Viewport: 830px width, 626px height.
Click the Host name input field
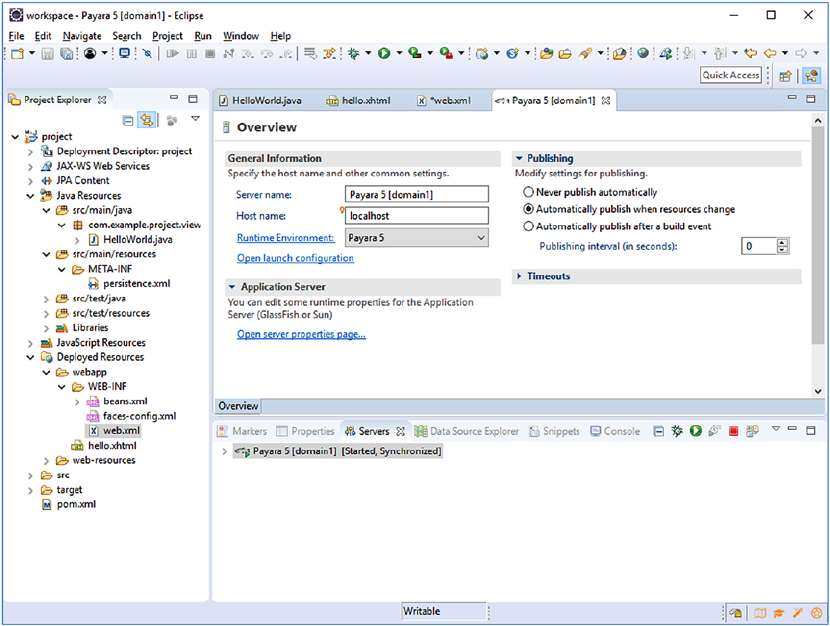[x=417, y=215]
